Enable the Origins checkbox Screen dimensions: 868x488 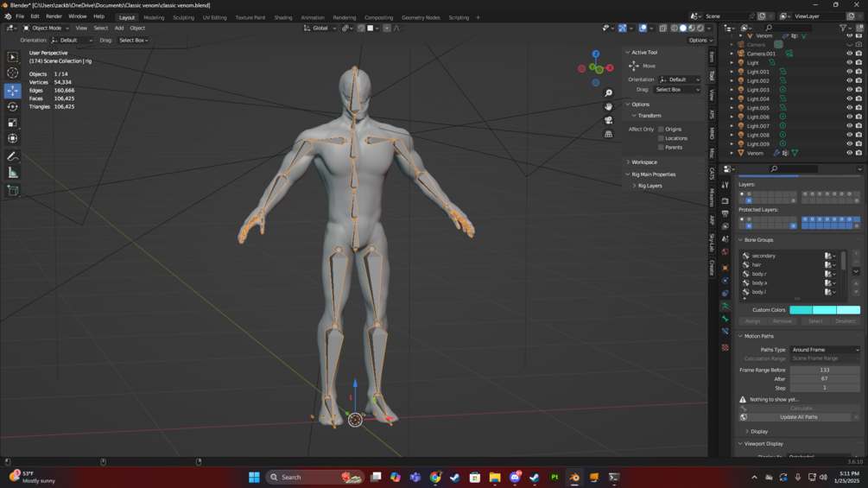(x=661, y=129)
